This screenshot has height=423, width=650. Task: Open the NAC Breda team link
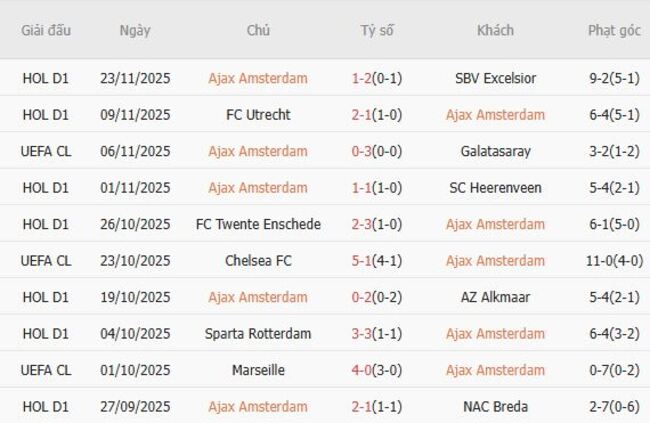point(495,407)
